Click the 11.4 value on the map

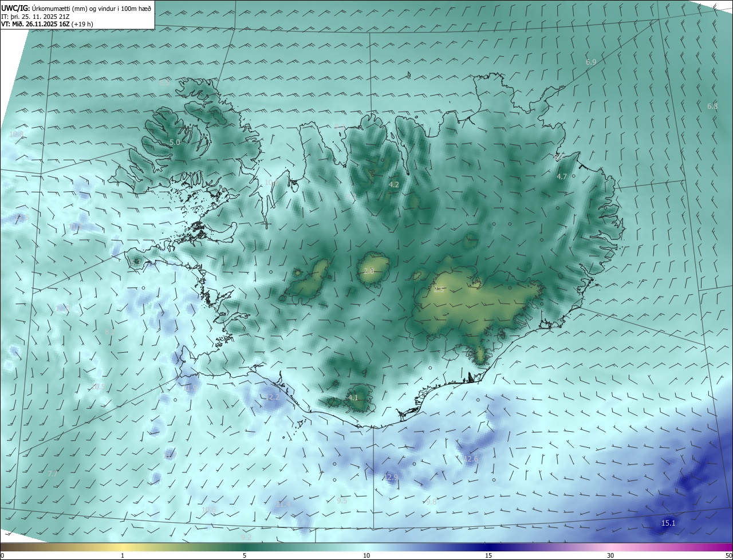(284, 504)
